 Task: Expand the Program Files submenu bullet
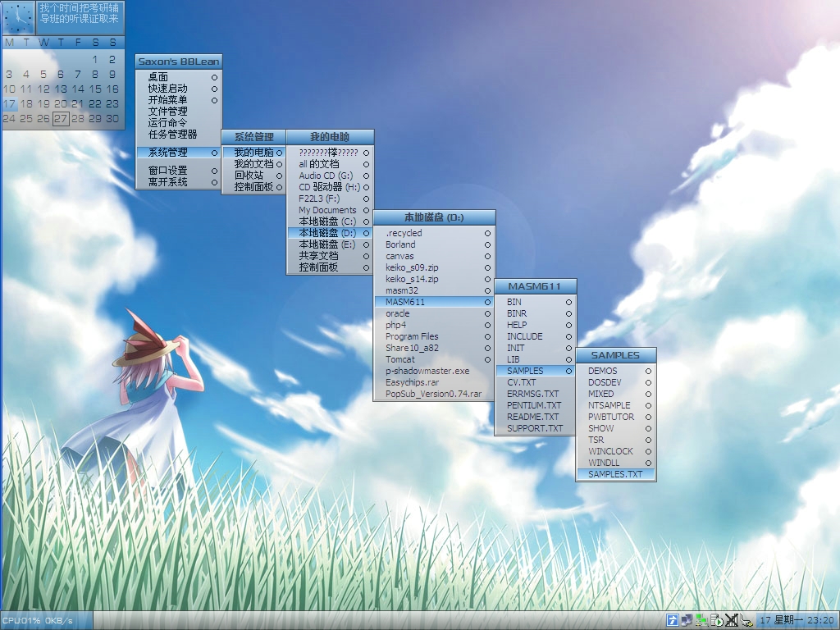[487, 336]
